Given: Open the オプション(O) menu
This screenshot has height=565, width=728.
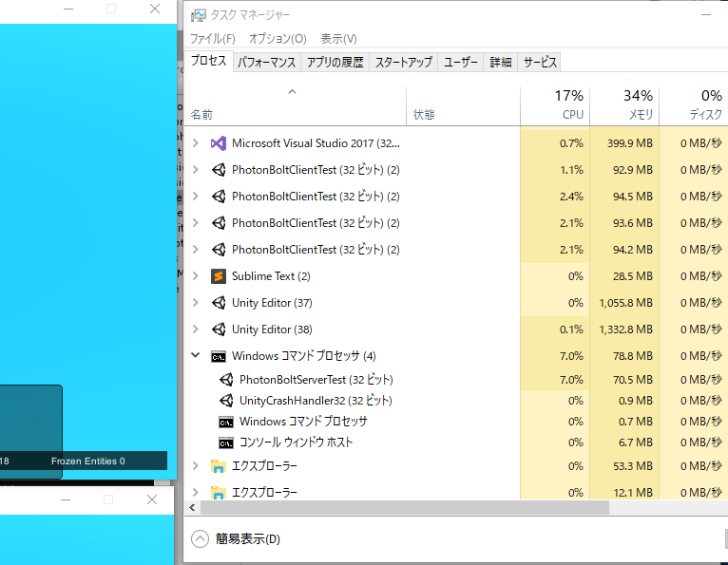Looking at the screenshot, I should [278, 39].
